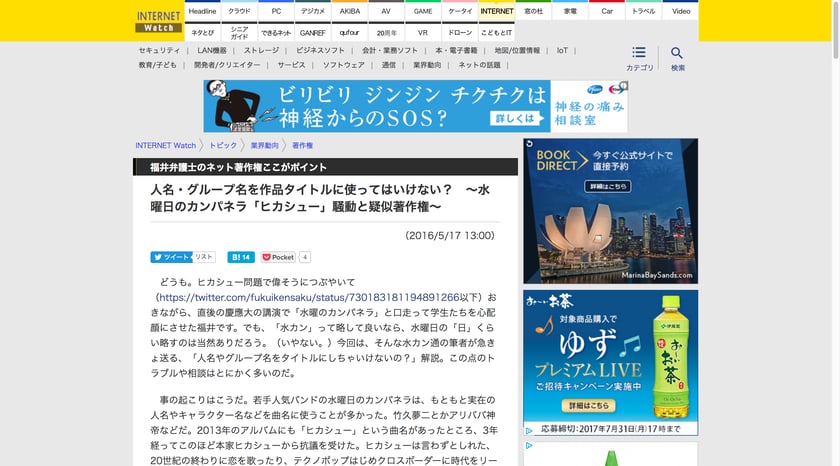Go to ストレージ category

261,50
